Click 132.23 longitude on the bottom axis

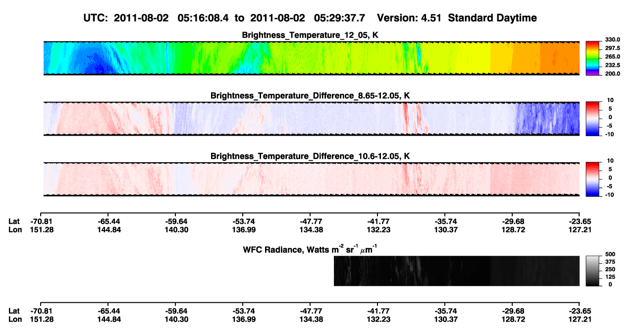pyautogui.click(x=379, y=319)
